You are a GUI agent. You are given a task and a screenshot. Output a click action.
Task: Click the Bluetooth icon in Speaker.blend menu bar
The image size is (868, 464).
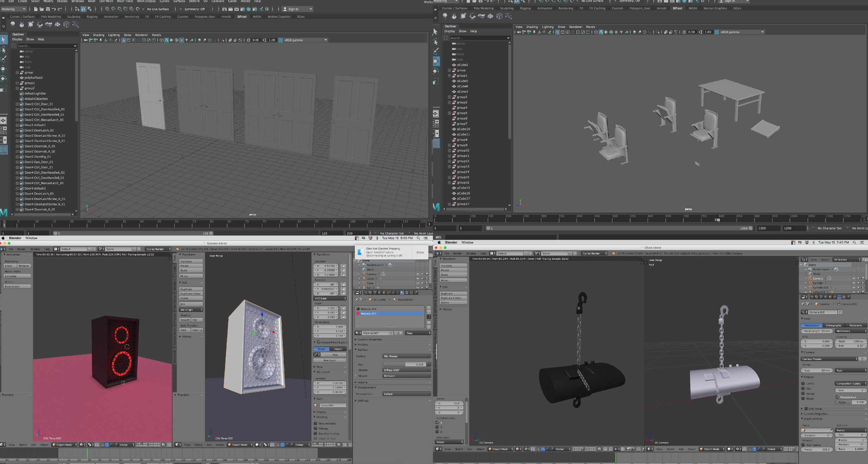[x=377, y=238]
